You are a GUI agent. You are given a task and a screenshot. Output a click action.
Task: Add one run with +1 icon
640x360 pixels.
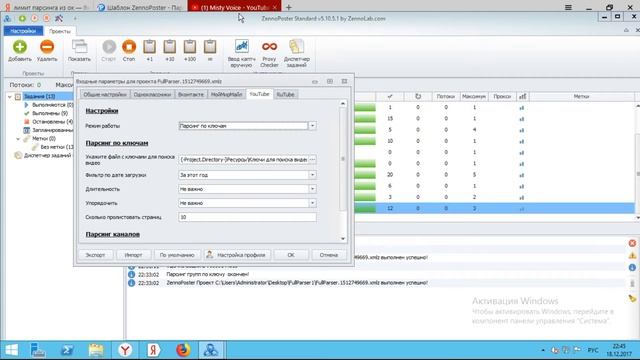point(149,47)
